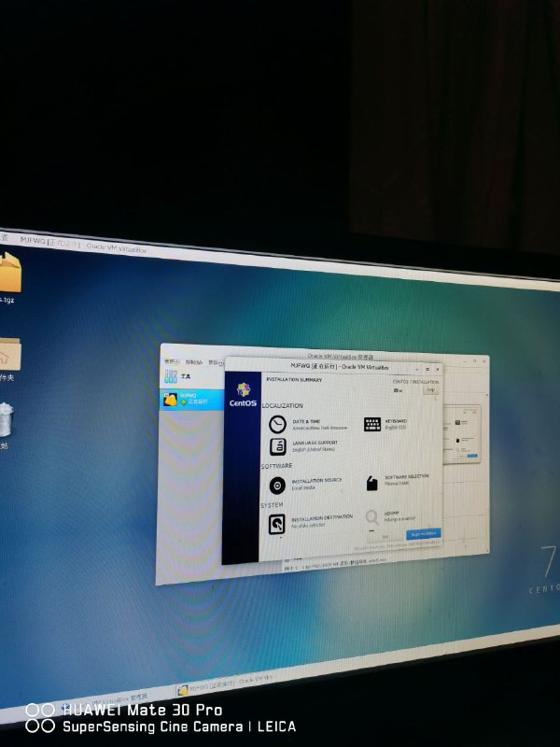Click the 'DATE & TIME' label
560x747 pixels.
pyautogui.click(x=306, y=422)
